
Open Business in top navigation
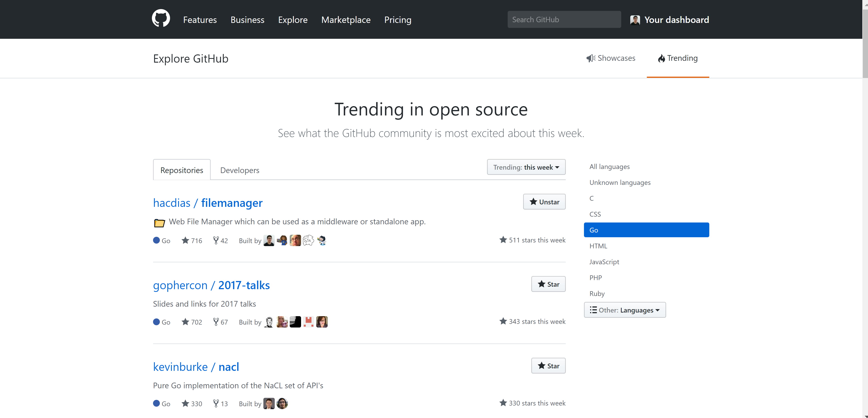247,20
